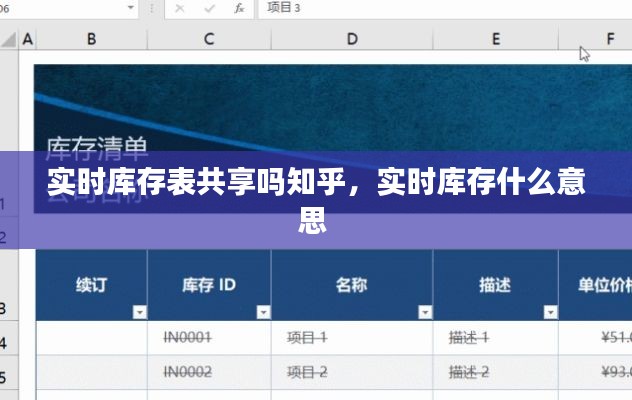Open the 库存 ID column filter dropdown
Viewport: 632px width, 400px height.
point(262,312)
